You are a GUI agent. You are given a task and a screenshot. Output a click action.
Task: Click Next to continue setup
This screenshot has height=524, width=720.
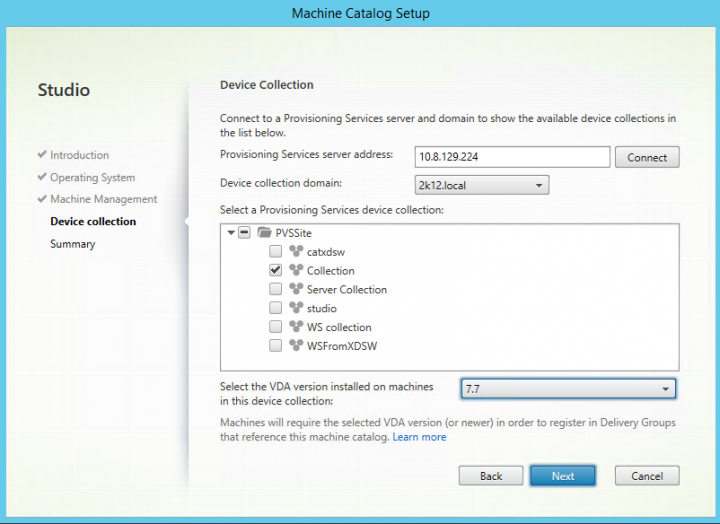(x=563, y=476)
